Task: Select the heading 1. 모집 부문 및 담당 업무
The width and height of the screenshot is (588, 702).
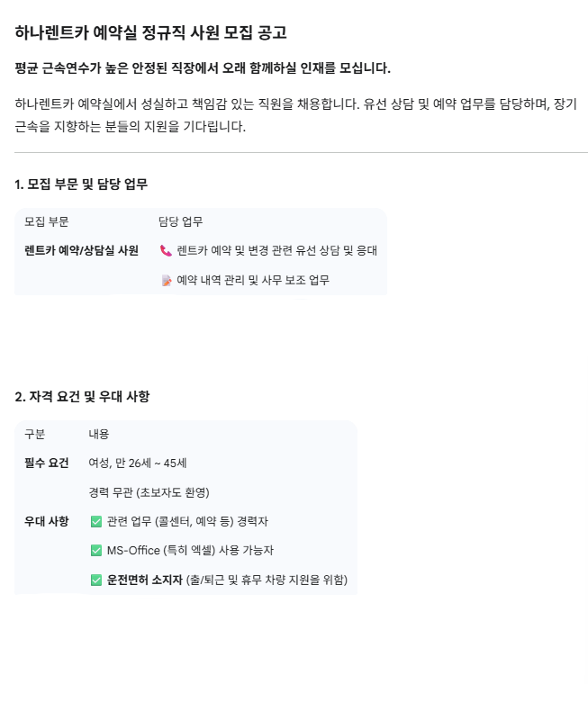Action: click(x=81, y=184)
